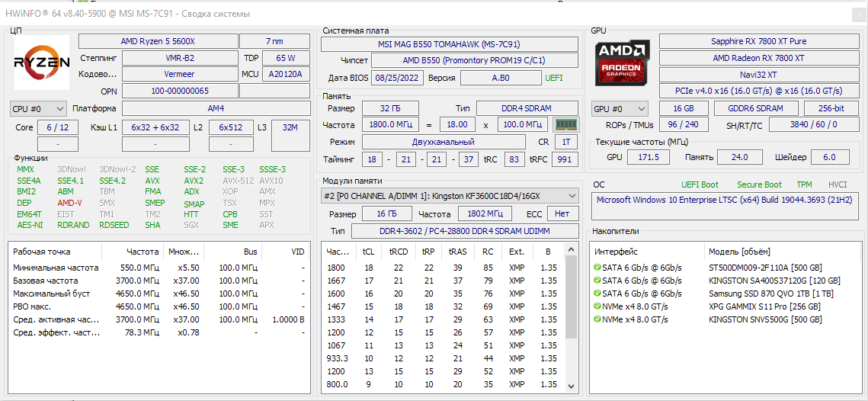Click the AMD Ryzen 5 5600X field
Image resolution: width=868 pixels, height=401 pixels.
click(x=158, y=41)
